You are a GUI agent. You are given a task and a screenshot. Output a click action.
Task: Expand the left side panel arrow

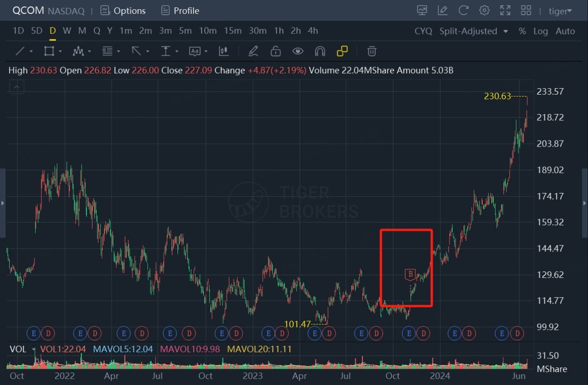[x=2, y=203]
